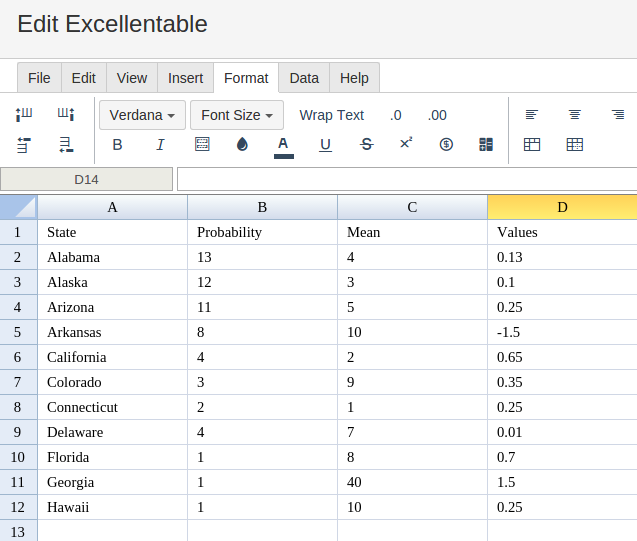Viewport: 637px width, 541px height.
Task: Toggle underline formatting
Action: coord(325,145)
